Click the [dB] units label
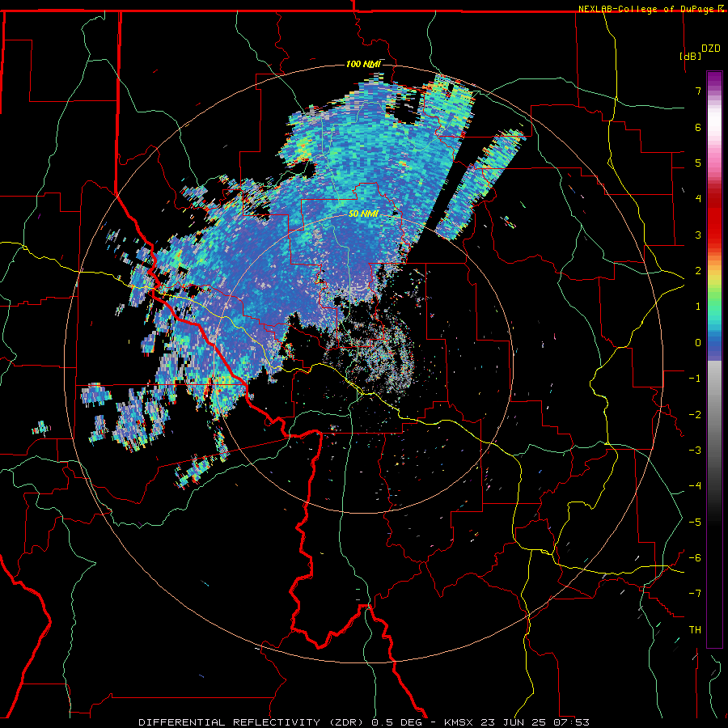Screen dimensions: 728x728 (x=691, y=56)
